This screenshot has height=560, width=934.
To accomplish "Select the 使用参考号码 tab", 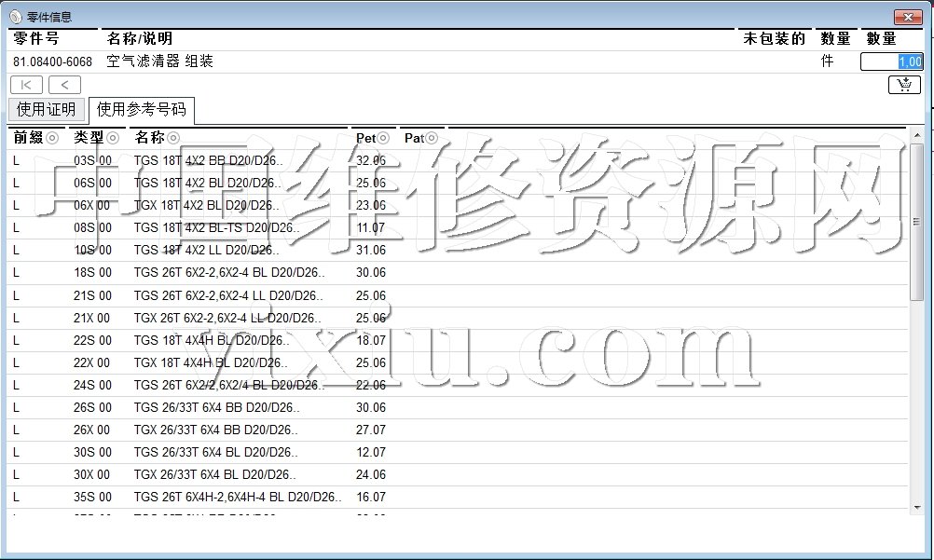I will click(x=141, y=109).
